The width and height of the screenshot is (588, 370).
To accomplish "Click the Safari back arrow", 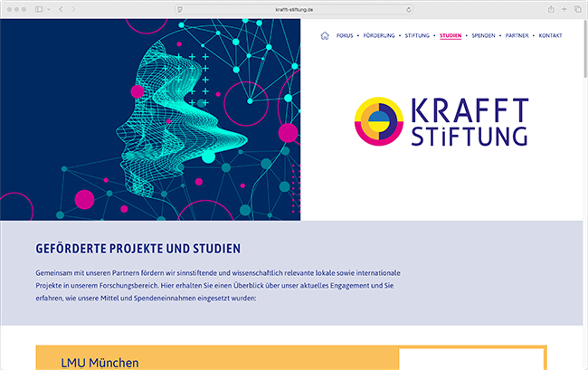I will (x=61, y=9).
